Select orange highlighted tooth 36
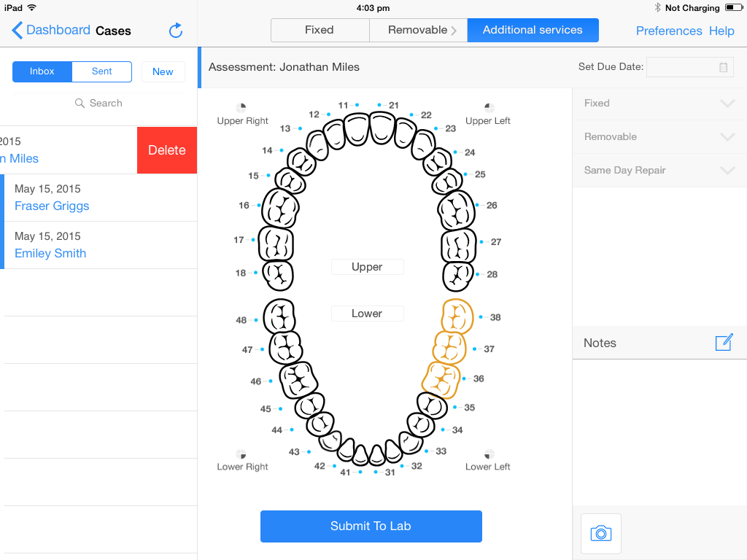The width and height of the screenshot is (747, 560). (x=441, y=379)
